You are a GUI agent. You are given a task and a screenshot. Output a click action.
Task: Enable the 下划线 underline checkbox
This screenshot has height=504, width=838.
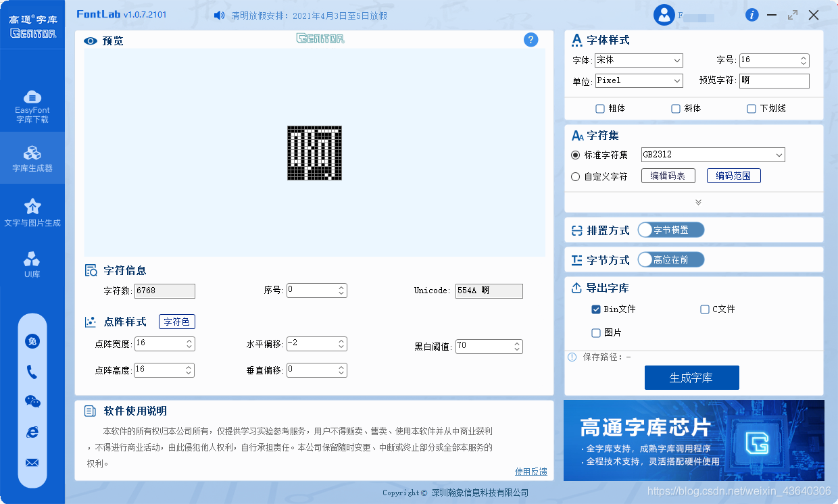click(751, 108)
